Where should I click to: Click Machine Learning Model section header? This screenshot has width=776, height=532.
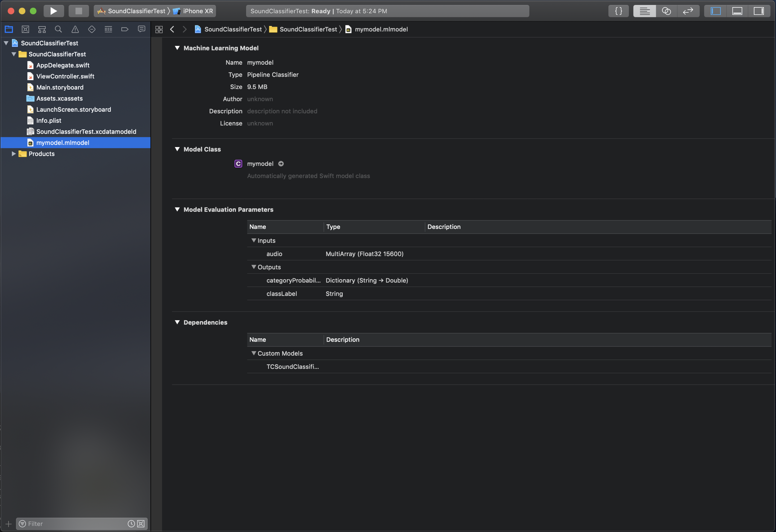click(x=220, y=48)
